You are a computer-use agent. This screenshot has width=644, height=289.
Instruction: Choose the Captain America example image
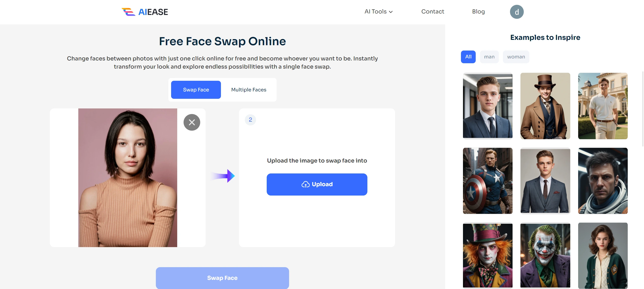487,181
